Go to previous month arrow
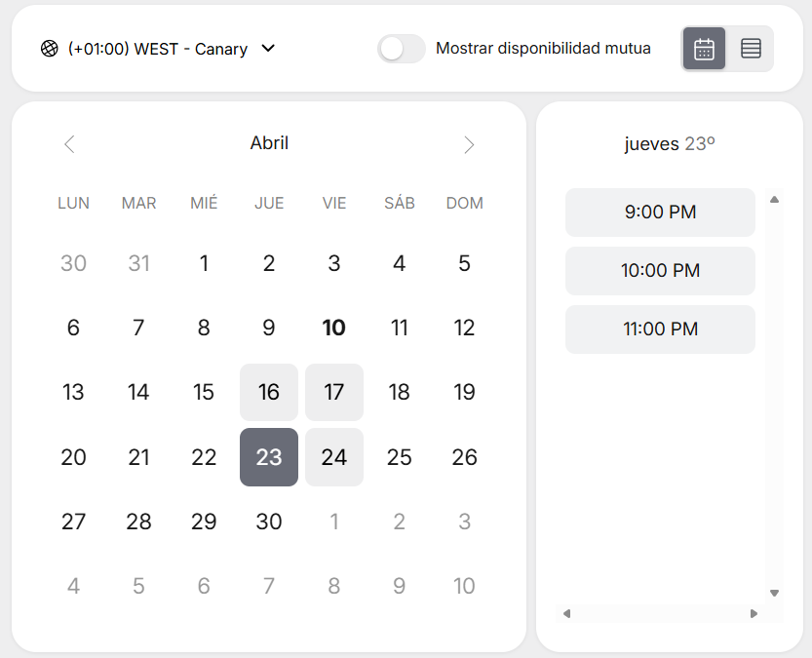 click(x=69, y=144)
